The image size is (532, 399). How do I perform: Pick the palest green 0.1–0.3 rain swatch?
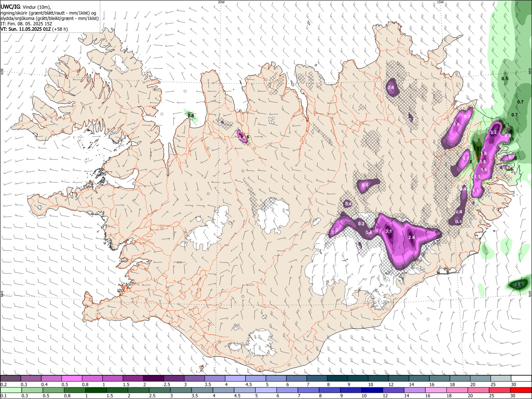[x=10, y=390]
